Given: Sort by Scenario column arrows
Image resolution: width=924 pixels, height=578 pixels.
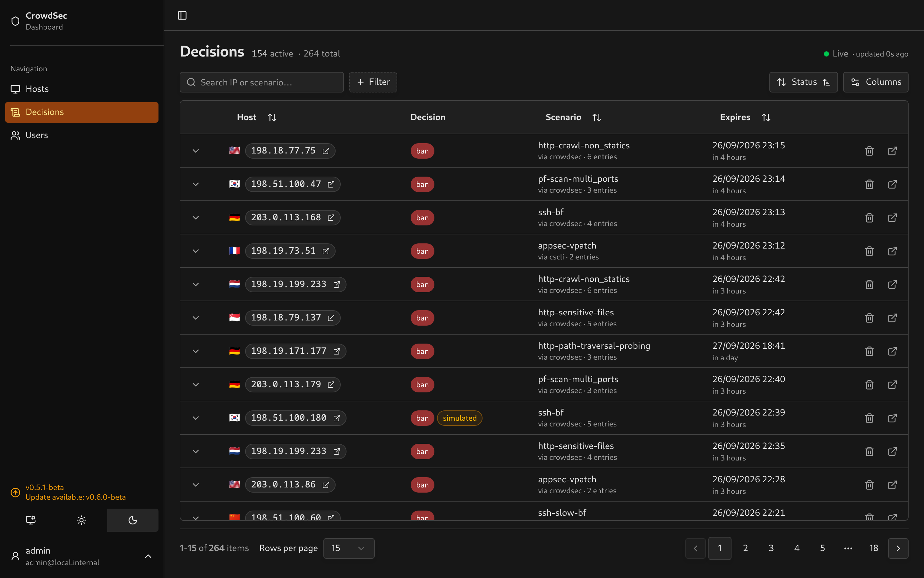Looking at the screenshot, I should [597, 117].
